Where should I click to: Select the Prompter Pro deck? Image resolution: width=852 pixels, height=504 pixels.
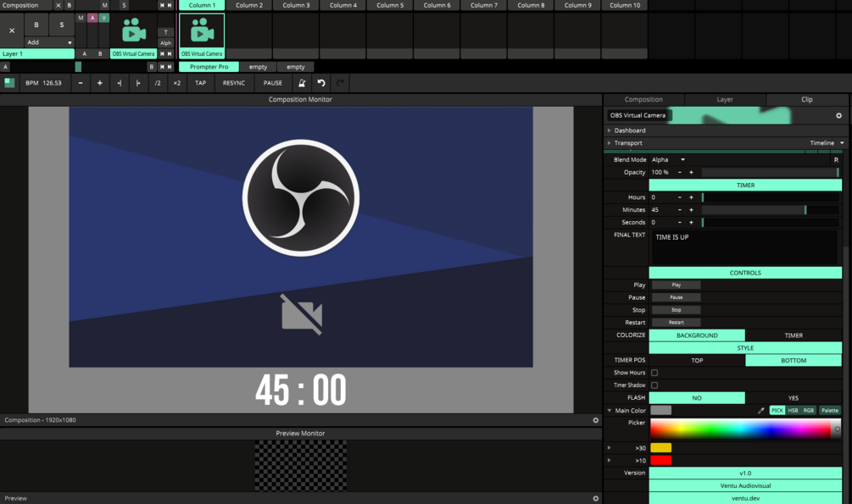pos(209,67)
